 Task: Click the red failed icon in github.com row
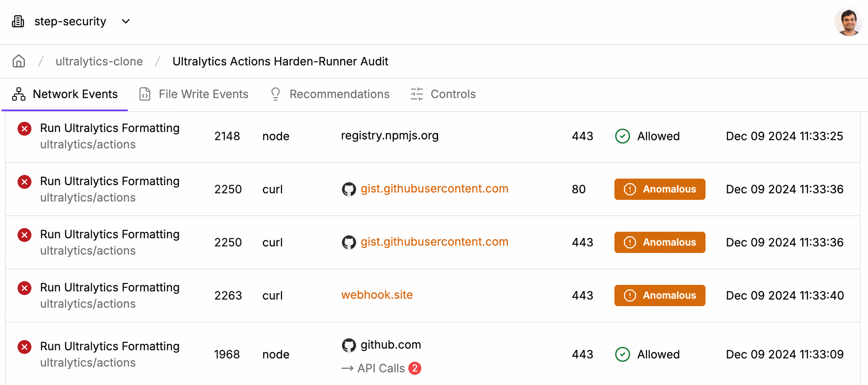point(24,347)
